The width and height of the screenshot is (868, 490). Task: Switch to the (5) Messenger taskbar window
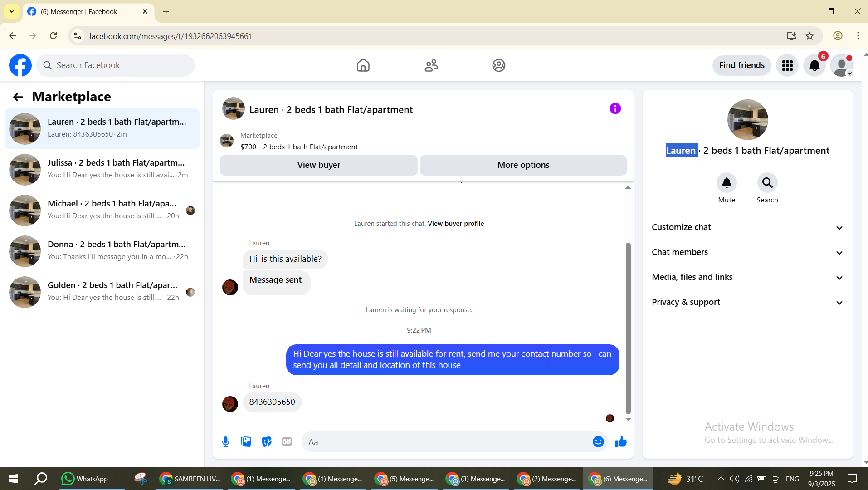coord(405,479)
